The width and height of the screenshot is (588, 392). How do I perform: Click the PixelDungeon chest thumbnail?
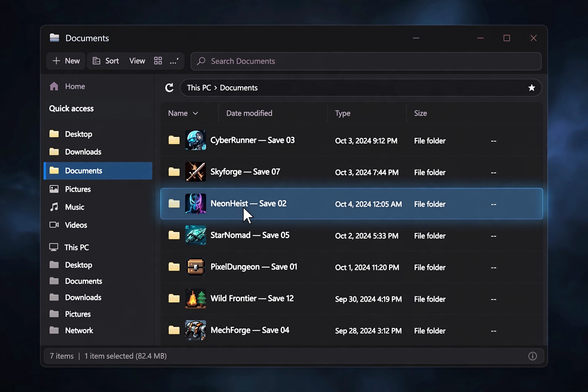pyautogui.click(x=195, y=266)
